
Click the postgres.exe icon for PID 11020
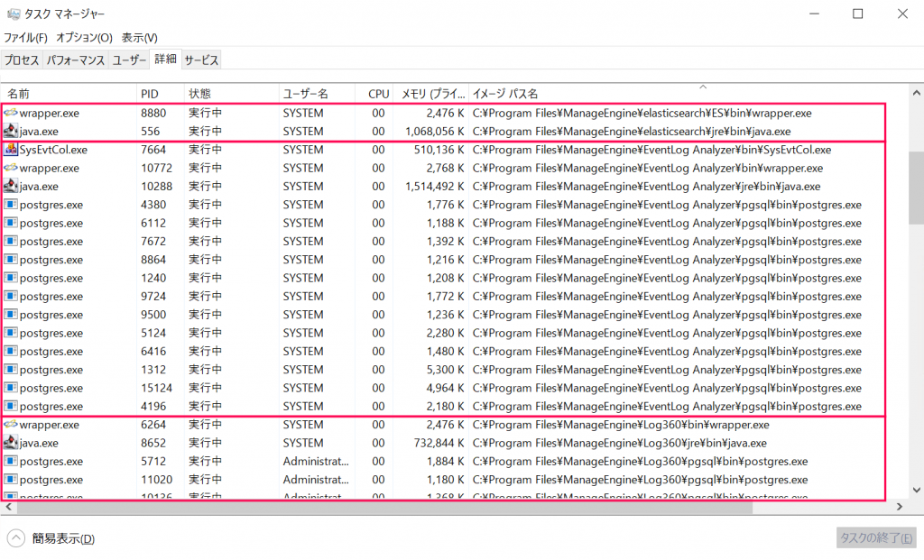click(11, 480)
